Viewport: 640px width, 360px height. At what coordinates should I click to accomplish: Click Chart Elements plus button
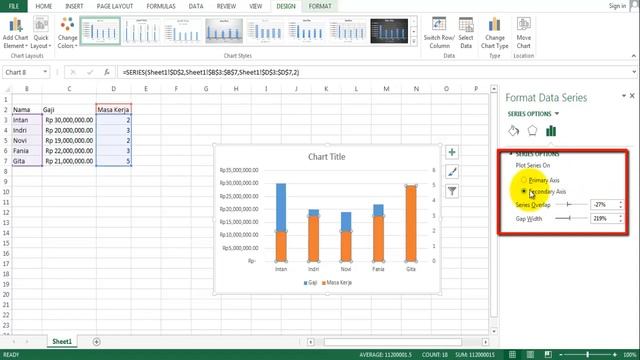[x=452, y=153]
